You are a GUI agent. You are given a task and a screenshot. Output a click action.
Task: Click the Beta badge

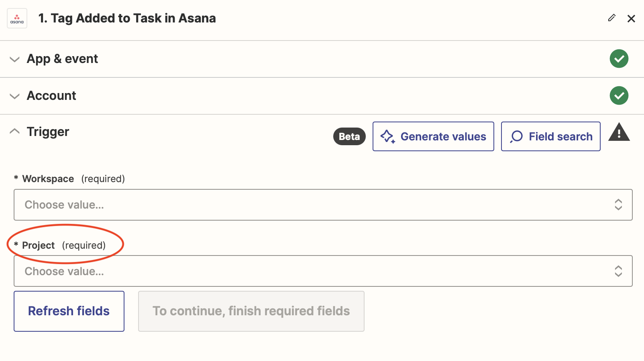tap(349, 136)
